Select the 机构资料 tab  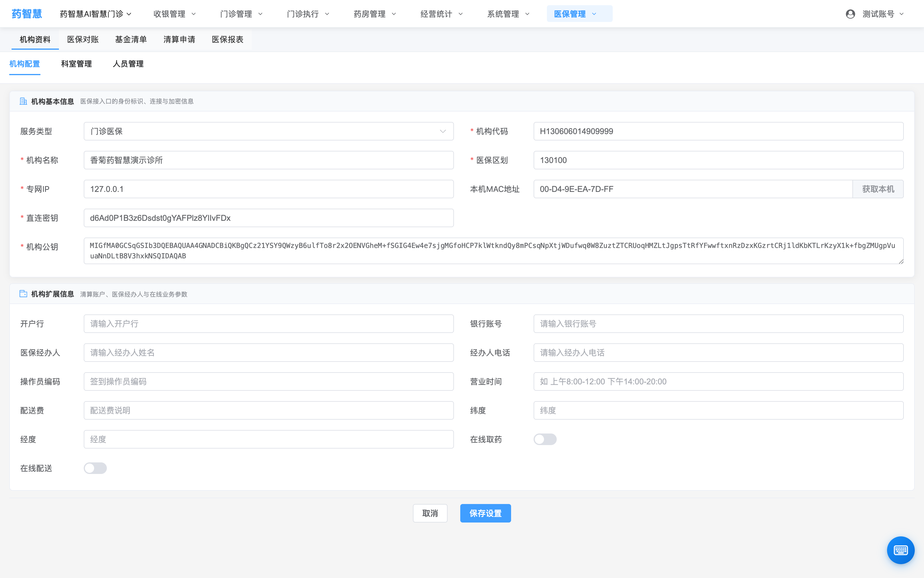click(x=35, y=39)
